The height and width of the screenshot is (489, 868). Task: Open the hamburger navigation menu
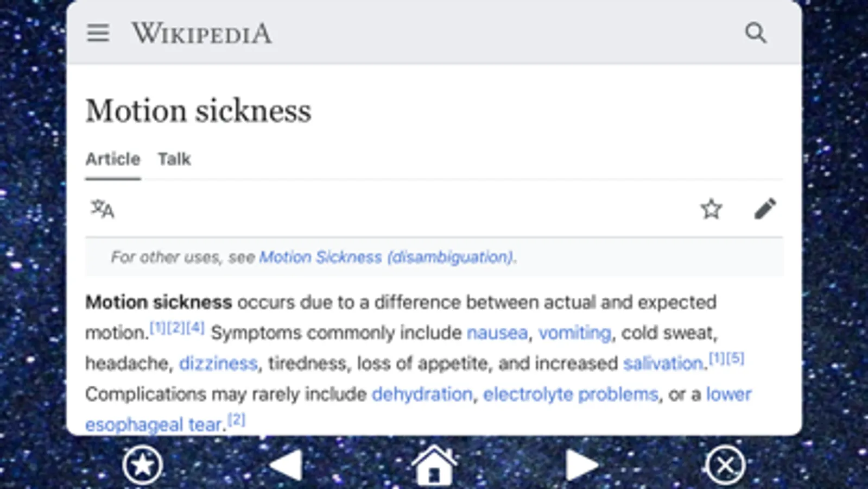pos(98,34)
